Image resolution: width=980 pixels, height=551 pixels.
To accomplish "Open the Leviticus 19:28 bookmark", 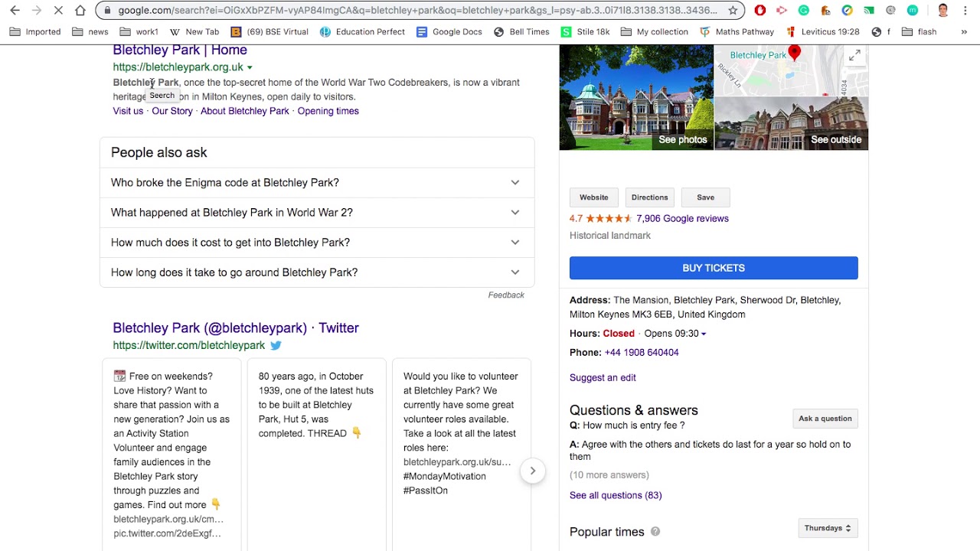I will click(x=822, y=32).
